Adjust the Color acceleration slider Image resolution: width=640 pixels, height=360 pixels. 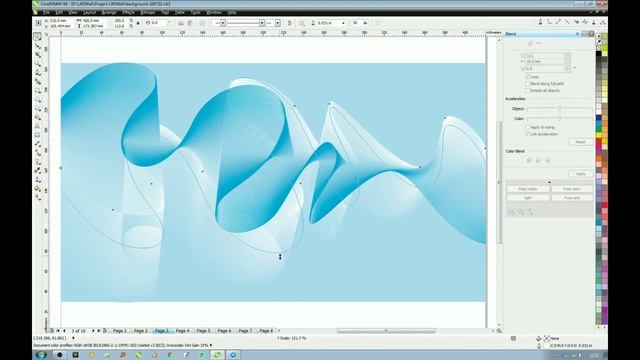[560, 118]
